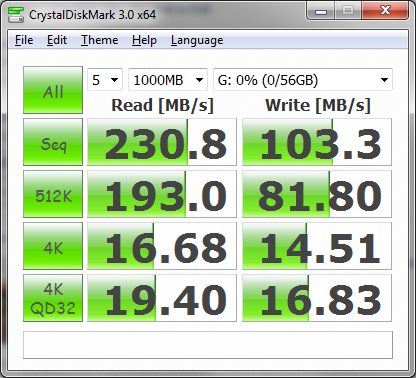Click the 4K QD32 read result 19.40
The width and height of the screenshot is (416, 378).
point(162,298)
